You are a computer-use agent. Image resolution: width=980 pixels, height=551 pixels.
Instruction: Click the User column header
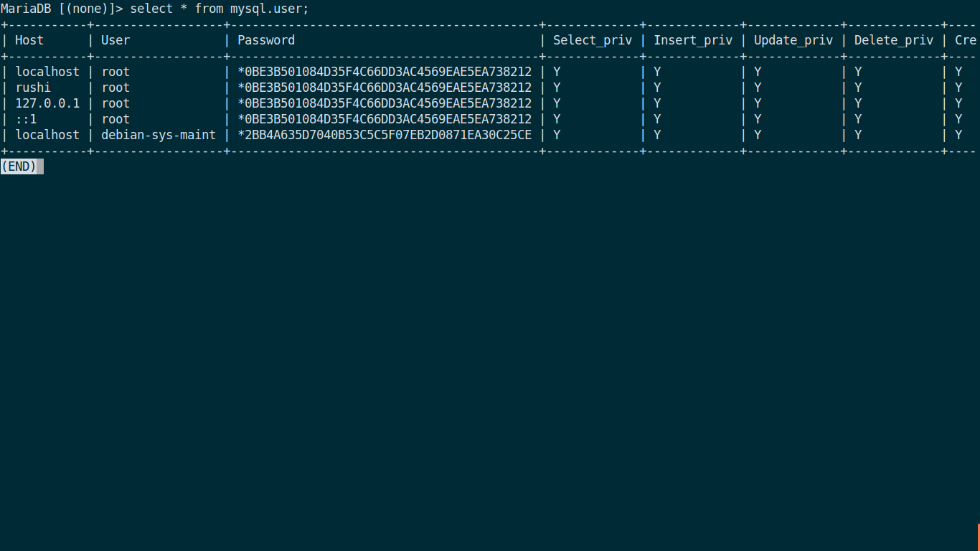116,40
